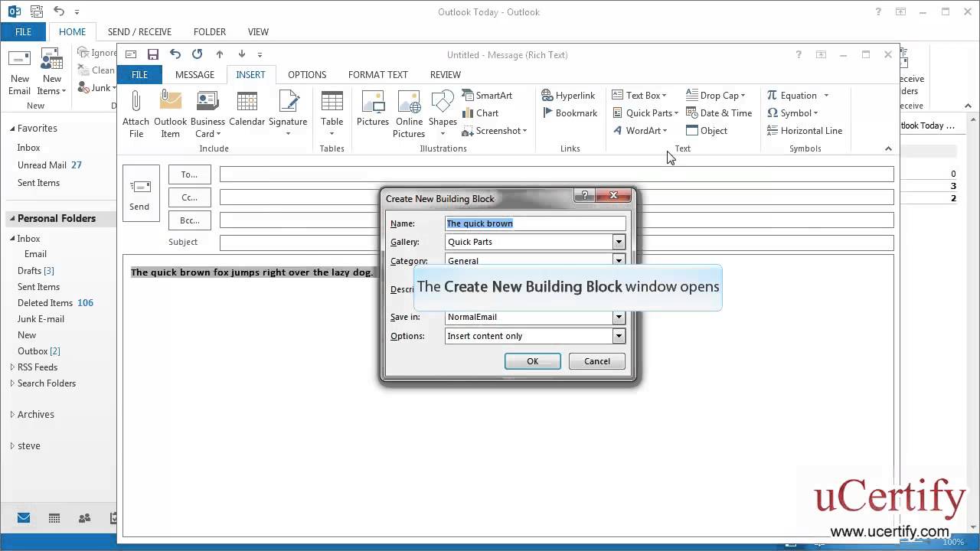Click the Save icon in message toolbar
980x551 pixels.
[153, 54]
